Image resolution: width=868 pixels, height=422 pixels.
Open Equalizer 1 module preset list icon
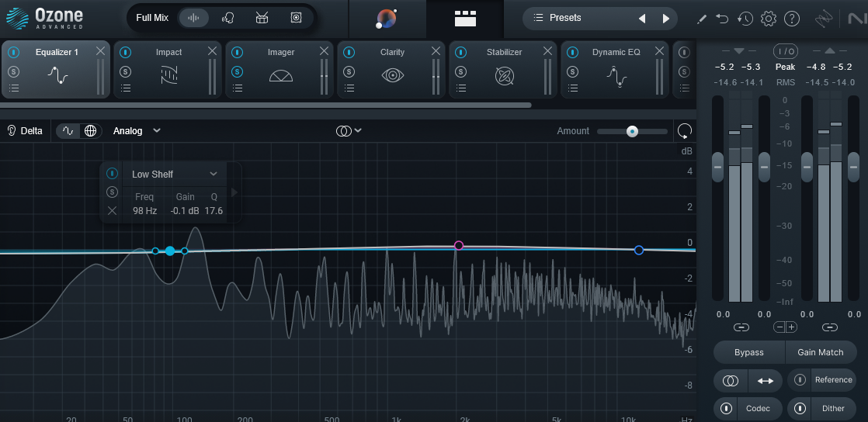tap(14, 88)
